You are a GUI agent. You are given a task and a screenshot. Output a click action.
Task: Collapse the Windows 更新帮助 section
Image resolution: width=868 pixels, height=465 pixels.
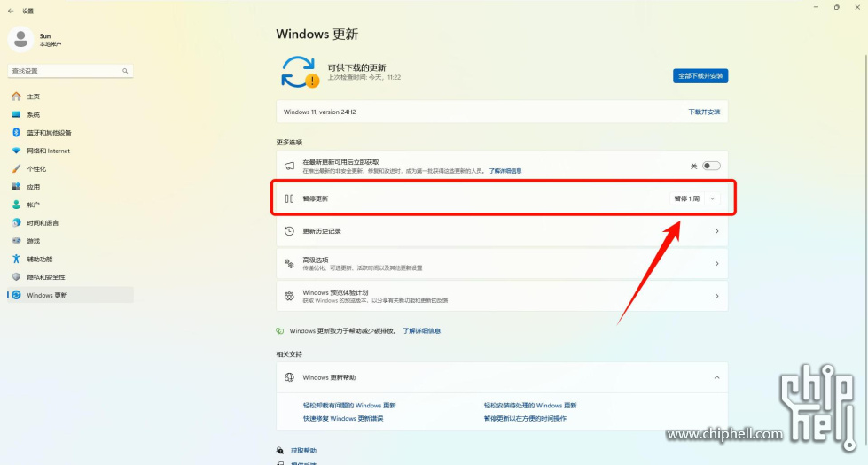tap(717, 377)
